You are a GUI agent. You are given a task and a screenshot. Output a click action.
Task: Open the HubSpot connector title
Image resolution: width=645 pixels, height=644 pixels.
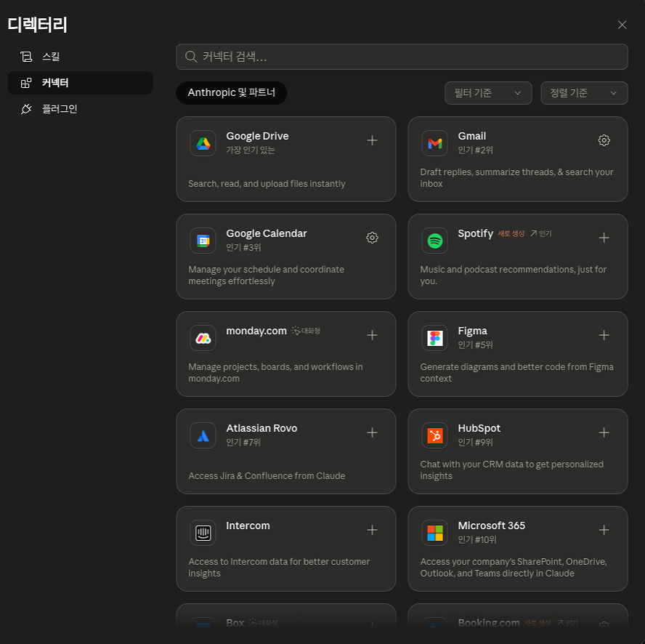[x=479, y=428]
